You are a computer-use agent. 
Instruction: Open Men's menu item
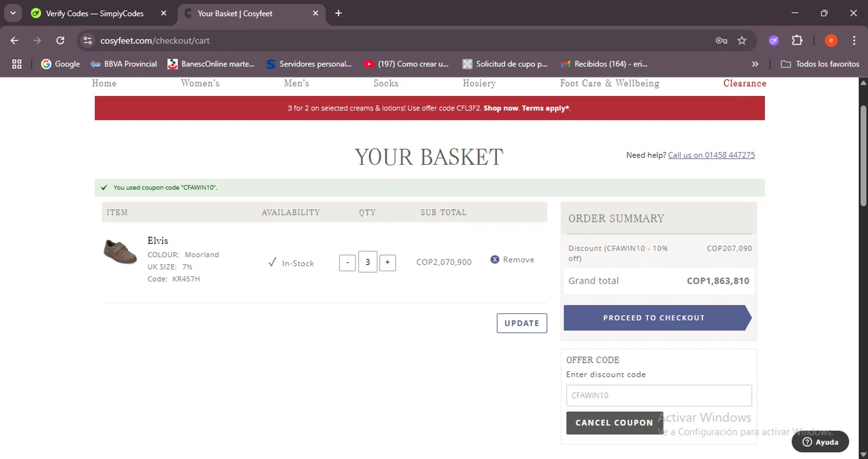(296, 83)
